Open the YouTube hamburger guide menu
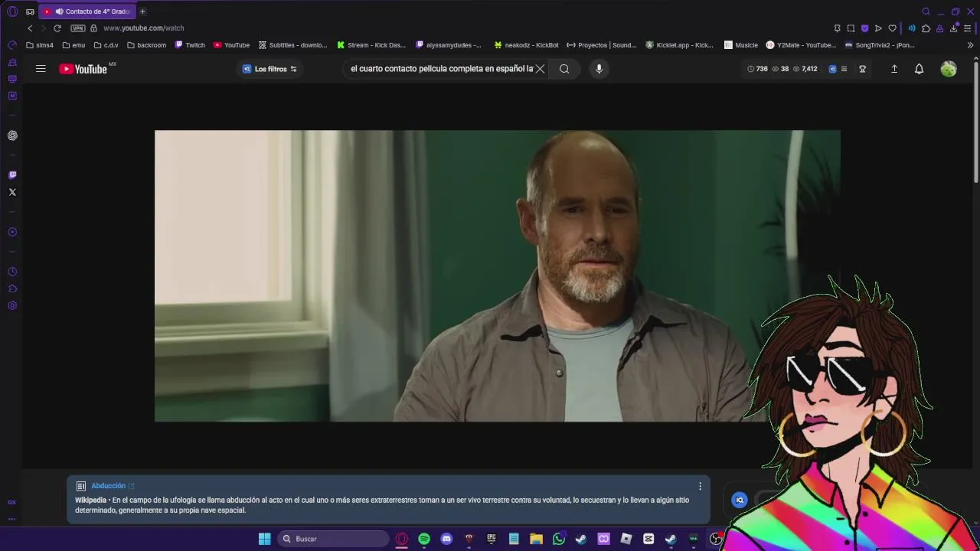The height and width of the screenshot is (551, 980). point(41,69)
